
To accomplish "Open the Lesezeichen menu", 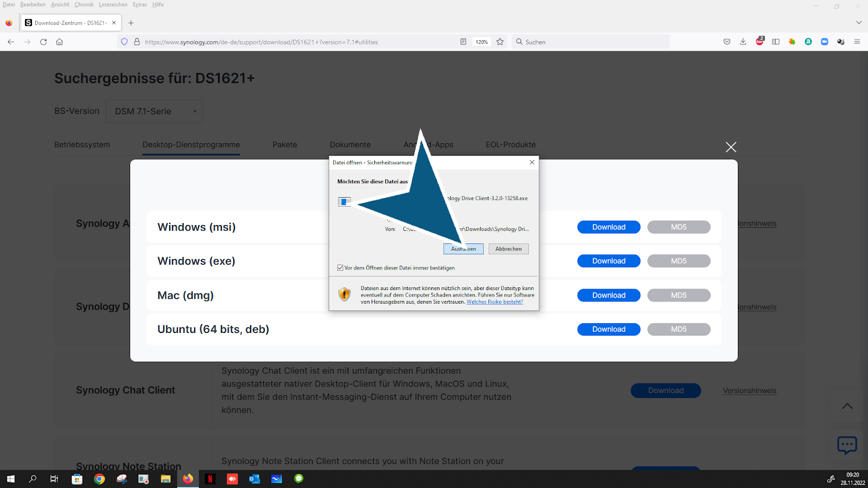I will [x=113, y=4].
